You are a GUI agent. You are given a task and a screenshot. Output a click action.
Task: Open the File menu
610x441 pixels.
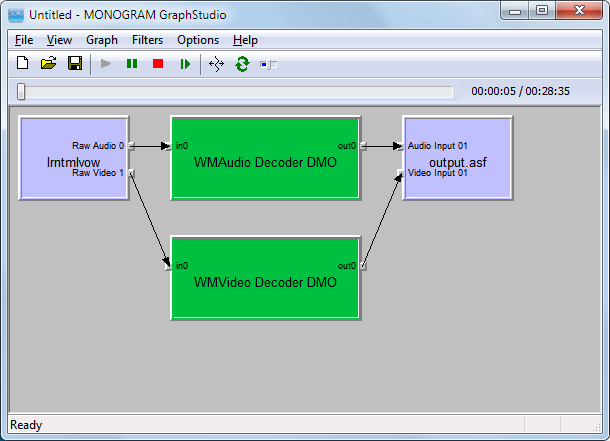click(x=24, y=40)
